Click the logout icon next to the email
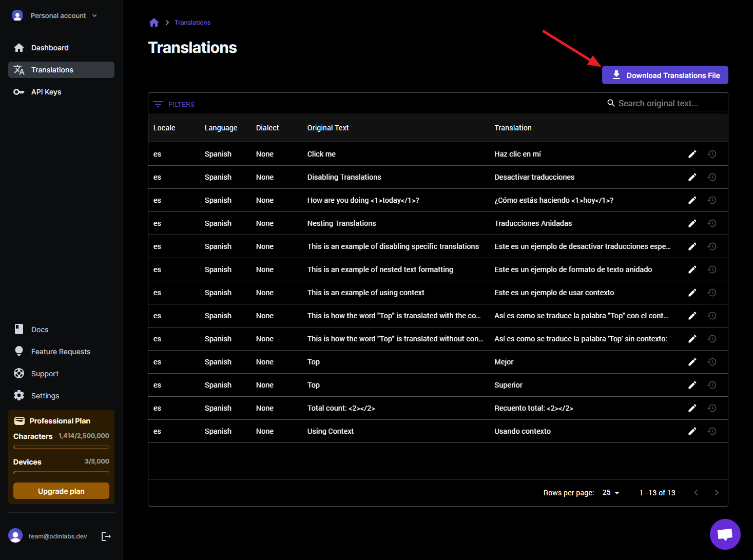The image size is (753, 560). 106,536
